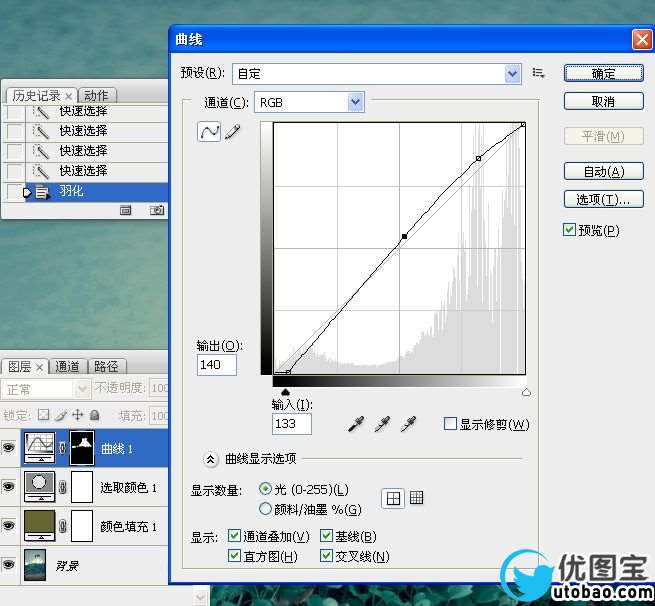Click link icon of 选取颜色 1 layer

63,487
